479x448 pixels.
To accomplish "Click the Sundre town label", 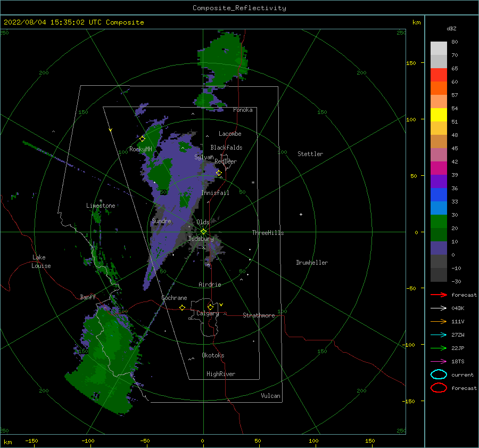I will [x=161, y=221].
